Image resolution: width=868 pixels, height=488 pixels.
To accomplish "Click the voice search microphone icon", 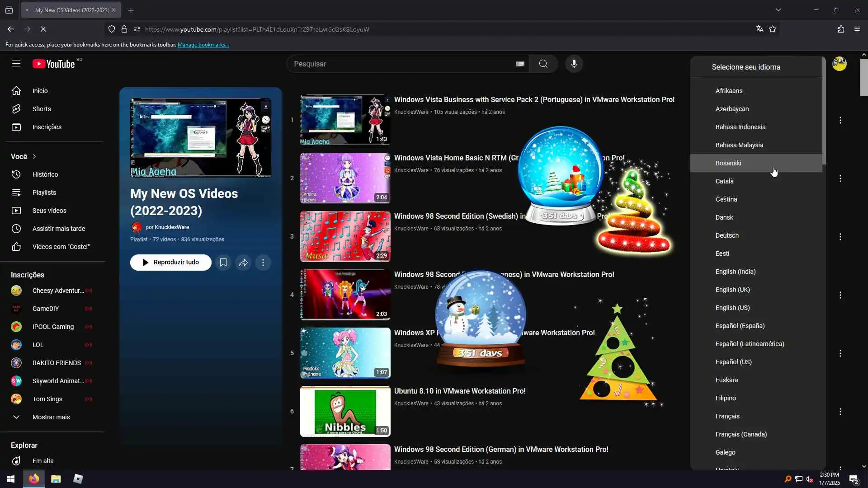I will (574, 64).
